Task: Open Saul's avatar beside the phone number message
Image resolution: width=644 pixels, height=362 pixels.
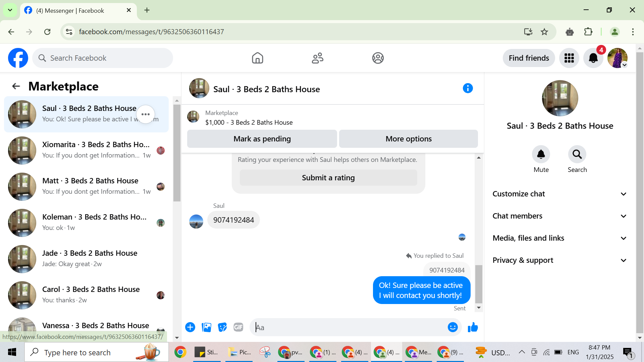Action: tap(196, 222)
